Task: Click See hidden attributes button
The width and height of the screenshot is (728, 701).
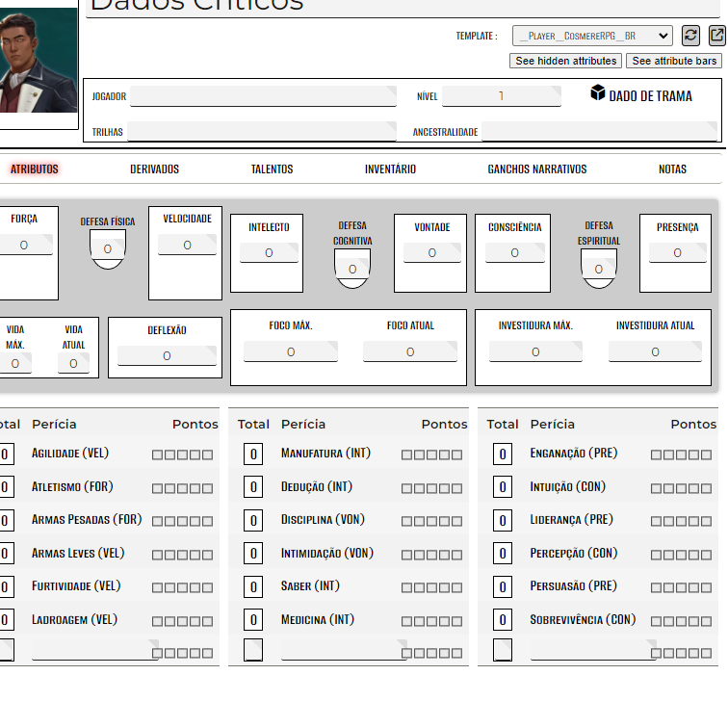Action: pyautogui.click(x=565, y=61)
